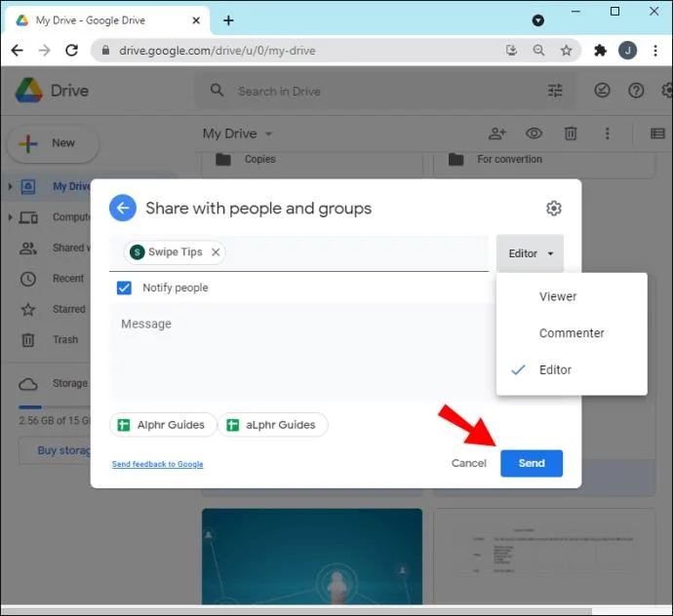Close the My Drive browser tab
This screenshot has height=616, width=673.
click(x=196, y=20)
